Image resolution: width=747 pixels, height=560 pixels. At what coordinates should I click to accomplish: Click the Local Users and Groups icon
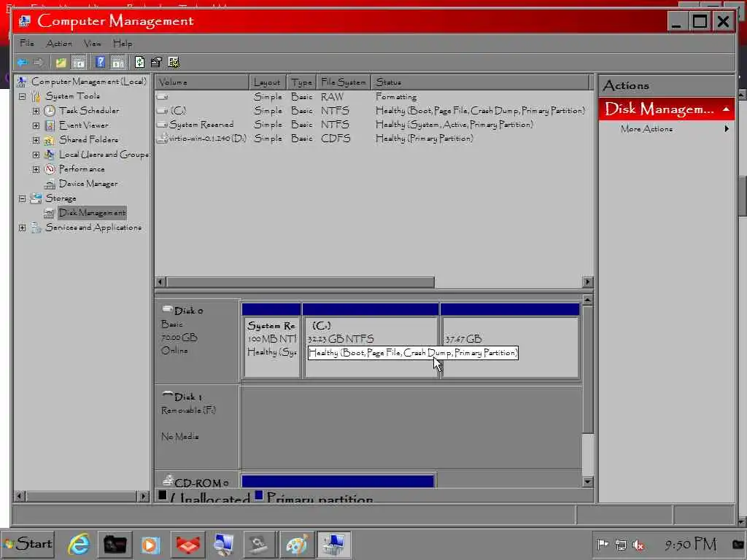[x=50, y=155]
